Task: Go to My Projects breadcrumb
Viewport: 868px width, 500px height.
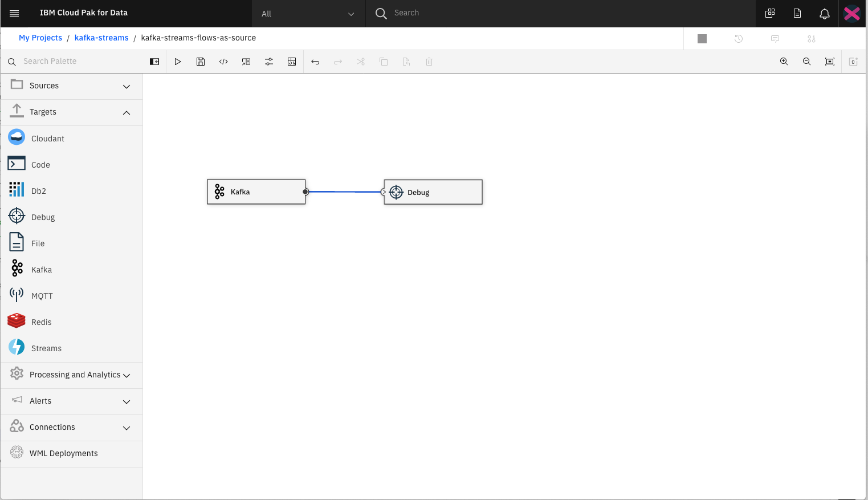Action: coord(40,38)
